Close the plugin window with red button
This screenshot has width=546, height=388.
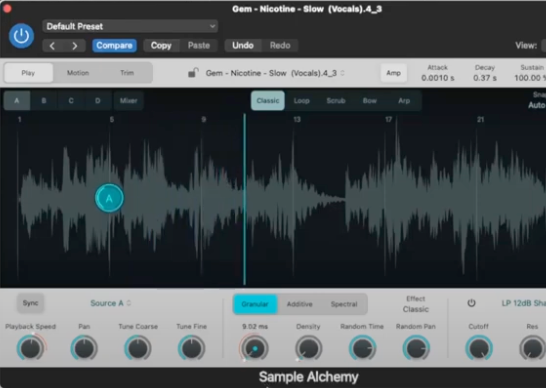coord(7,8)
